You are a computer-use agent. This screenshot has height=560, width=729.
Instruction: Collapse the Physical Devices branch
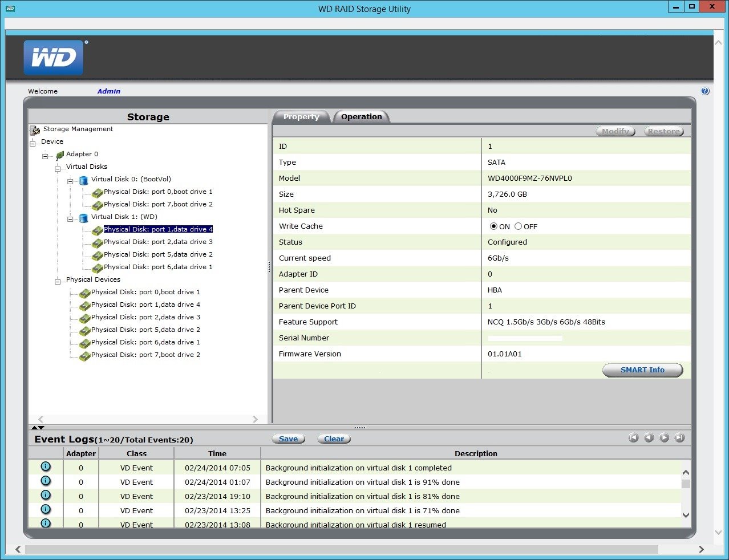58,281
